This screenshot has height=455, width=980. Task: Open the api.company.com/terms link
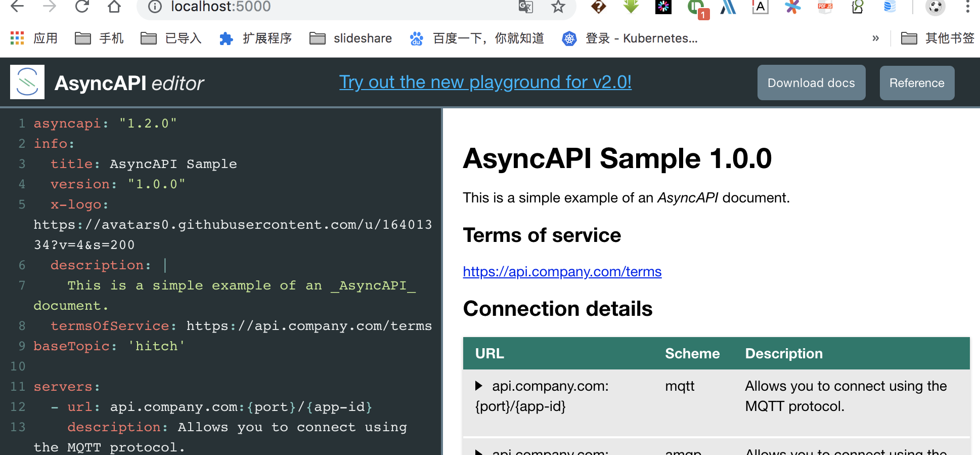[x=562, y=272]
